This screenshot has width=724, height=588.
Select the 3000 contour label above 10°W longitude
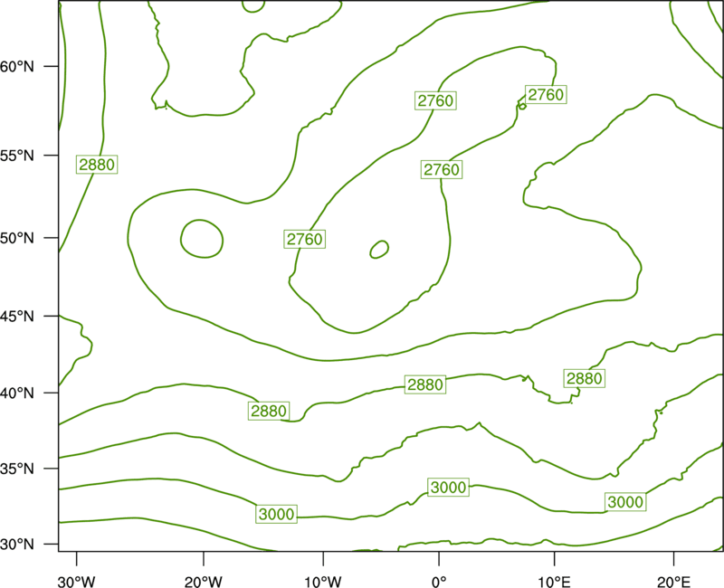point(276,514)
